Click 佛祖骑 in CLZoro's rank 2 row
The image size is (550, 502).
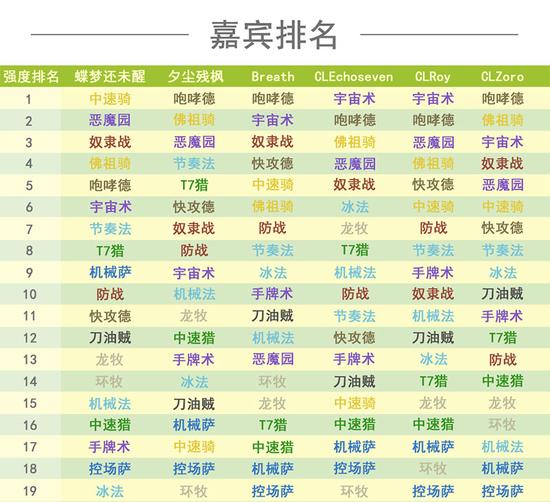(x=503, y=120)
